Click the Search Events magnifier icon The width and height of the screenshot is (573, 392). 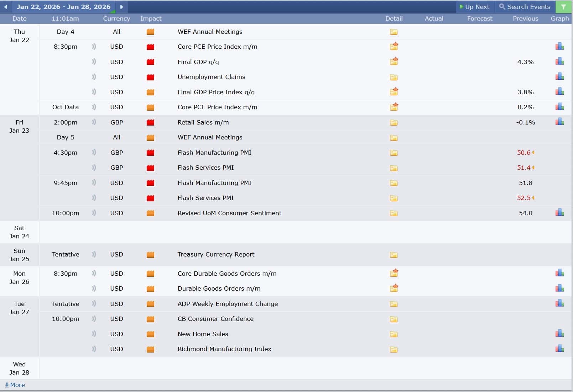(502, 6)
